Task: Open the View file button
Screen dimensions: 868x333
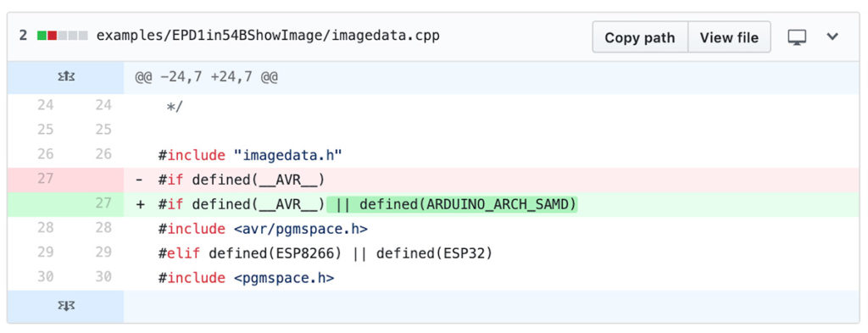Action: [729, 37]
